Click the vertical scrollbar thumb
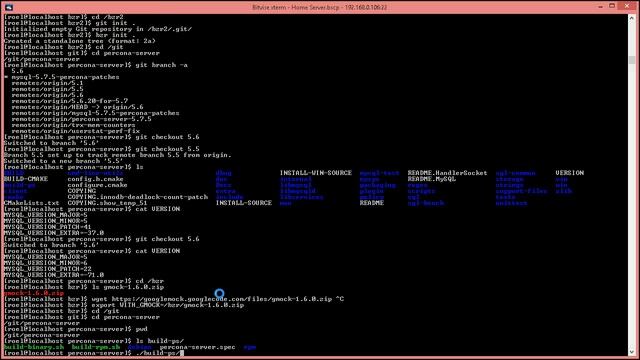Viewport: 640px width, 360px height. [x=631, y=60]
